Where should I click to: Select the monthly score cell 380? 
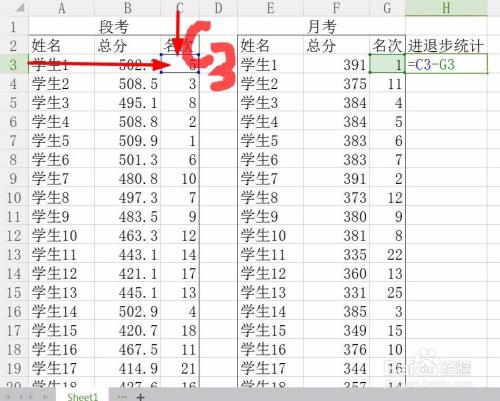336,216
